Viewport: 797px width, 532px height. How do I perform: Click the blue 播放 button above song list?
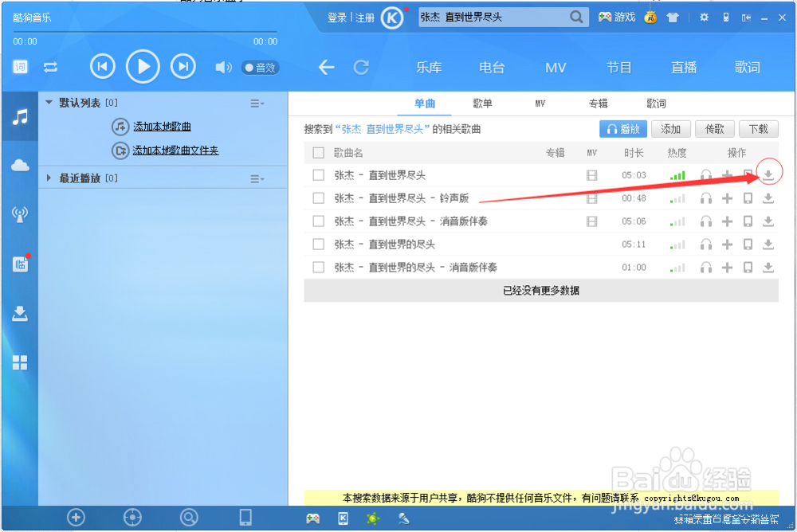coord(623,128)
